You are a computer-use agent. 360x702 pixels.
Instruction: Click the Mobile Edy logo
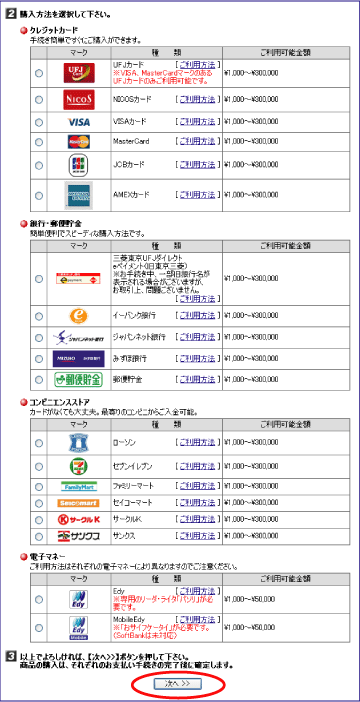coord(79,628)
